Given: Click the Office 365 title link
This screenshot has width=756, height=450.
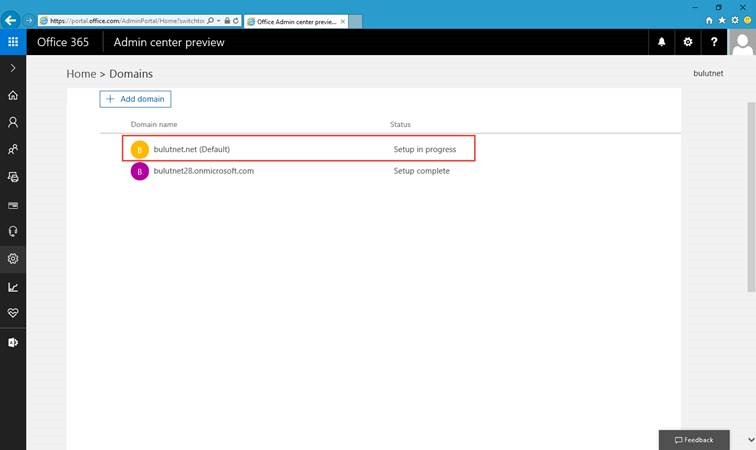Looking at the screenshot, I should [63, 42].
